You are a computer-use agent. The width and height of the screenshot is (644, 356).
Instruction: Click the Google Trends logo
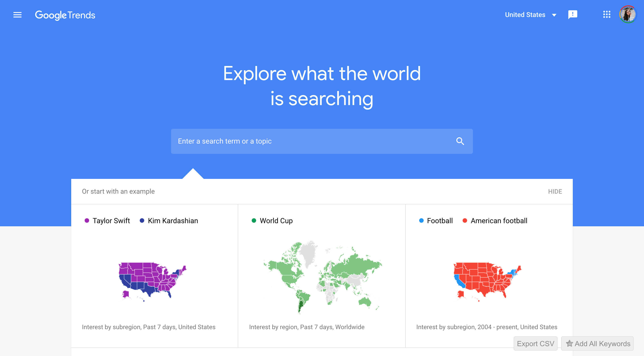tap(65, 15)
